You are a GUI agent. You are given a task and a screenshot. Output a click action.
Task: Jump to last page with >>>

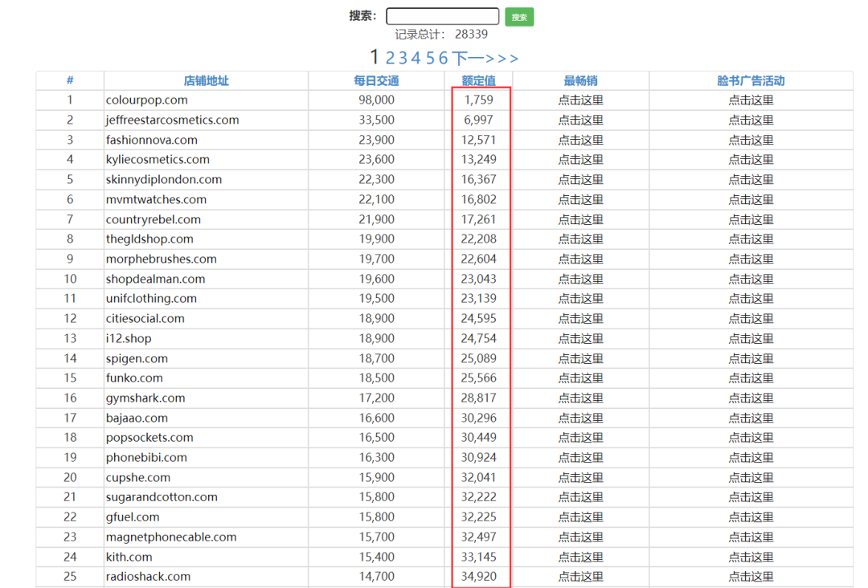coord(502,58)
